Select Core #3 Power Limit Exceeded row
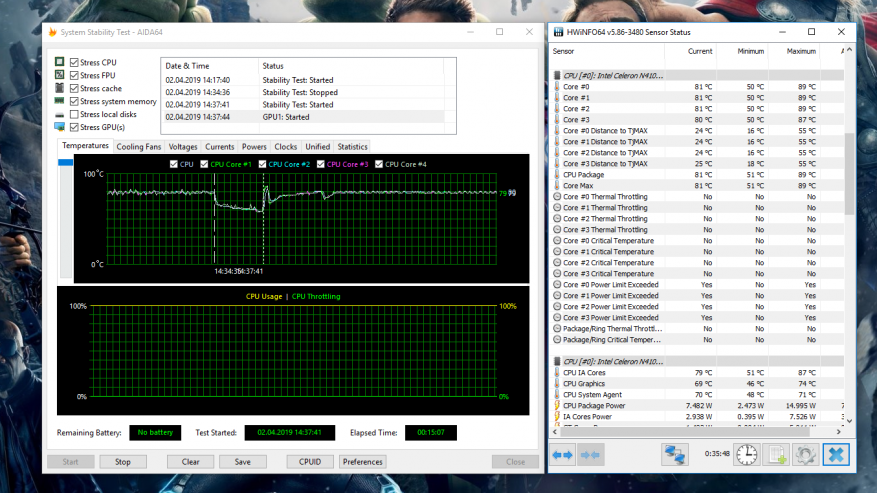The width and height of the screenshot is (877, 493). [697, 318]
